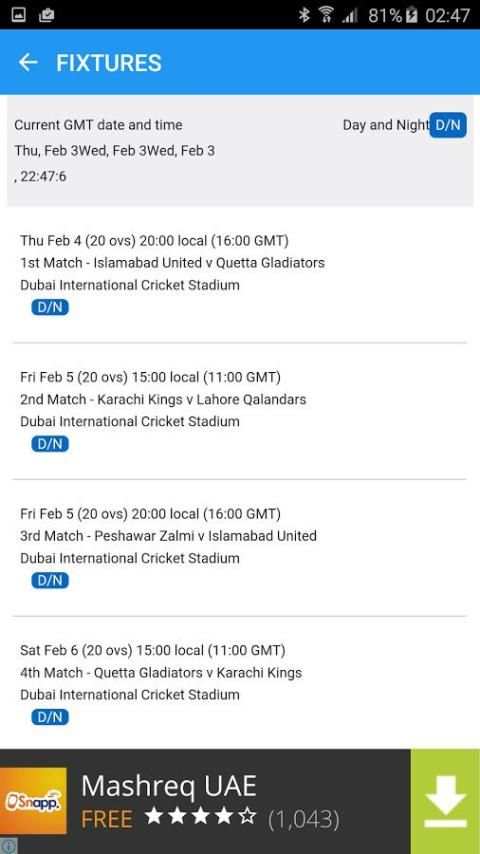
Task: Tap the Current GMT date and time panel
Action: click(240, 151)
